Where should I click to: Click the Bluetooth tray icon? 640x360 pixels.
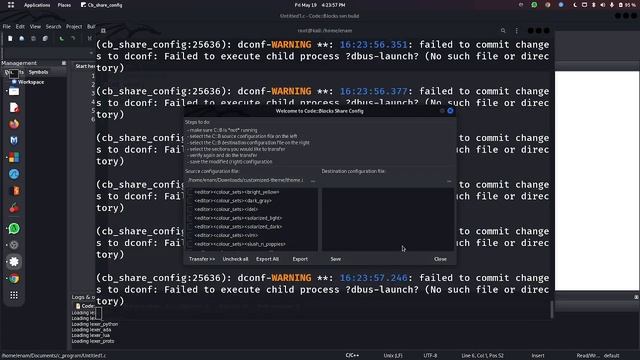pyautogui.click(x=593, y=5)
